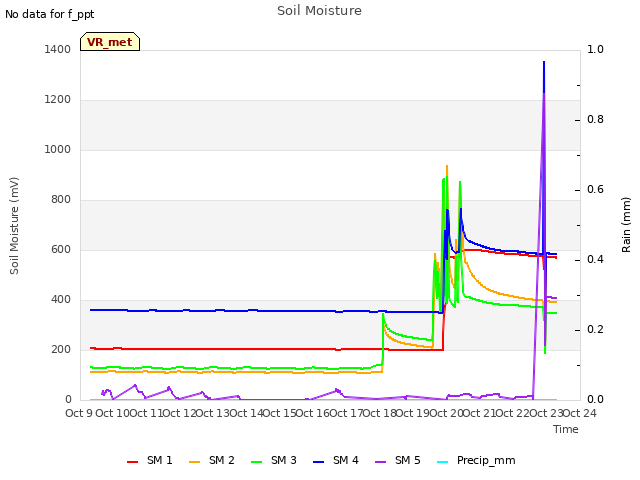The image size is (640, 480).
Task: Click the purple SM 5 legend swatch
Action: (381, 462)
